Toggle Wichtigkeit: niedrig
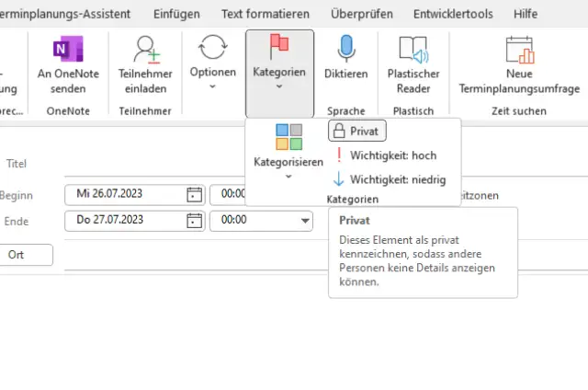This screenshot has width=588, height=390. tap(390, 179)
